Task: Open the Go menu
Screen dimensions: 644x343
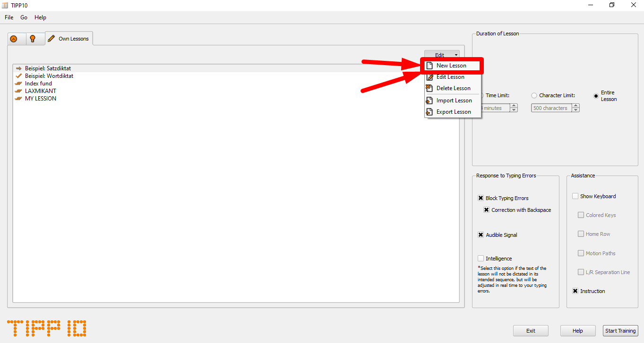Action: click(x=24, y=17)
